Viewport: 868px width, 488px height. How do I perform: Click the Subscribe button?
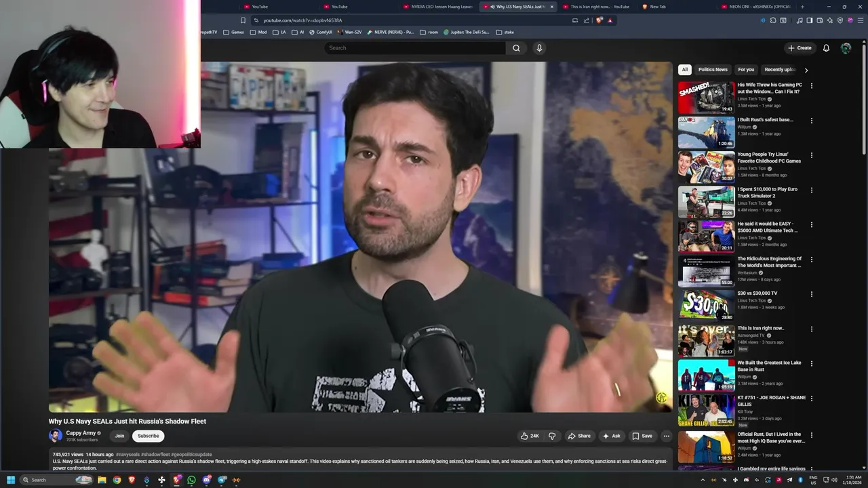pyautogui.click(x=148, y=436)
